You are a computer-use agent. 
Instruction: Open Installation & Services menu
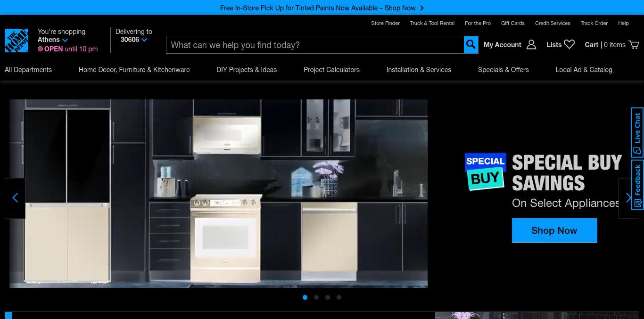pyautogui.click(x=419, y=70)
